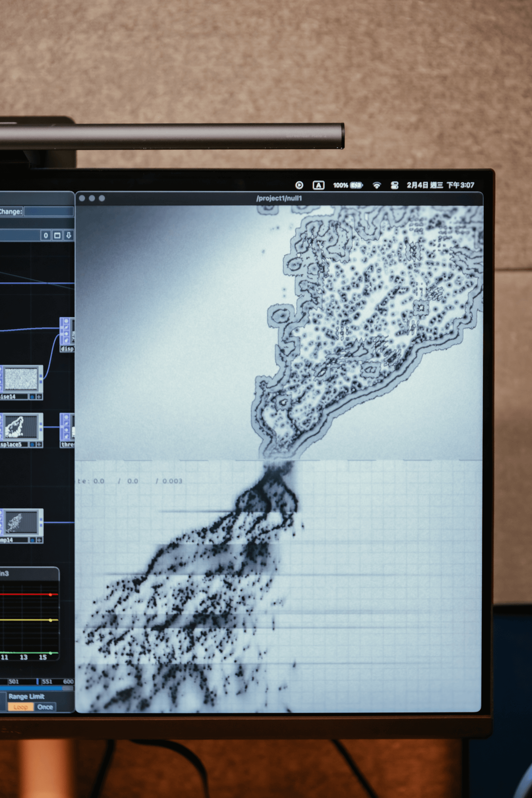Open macOS Control Center from the menu bar

[394, 185]
